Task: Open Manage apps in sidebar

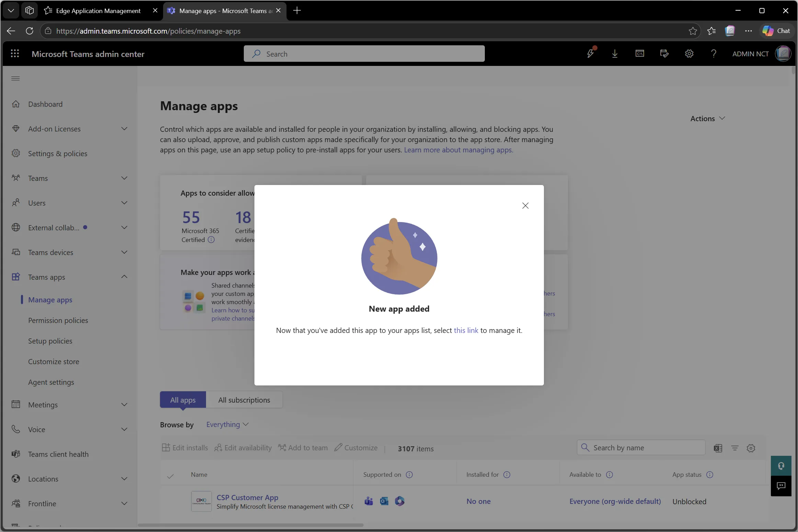Action: click(x=50, y=300)
